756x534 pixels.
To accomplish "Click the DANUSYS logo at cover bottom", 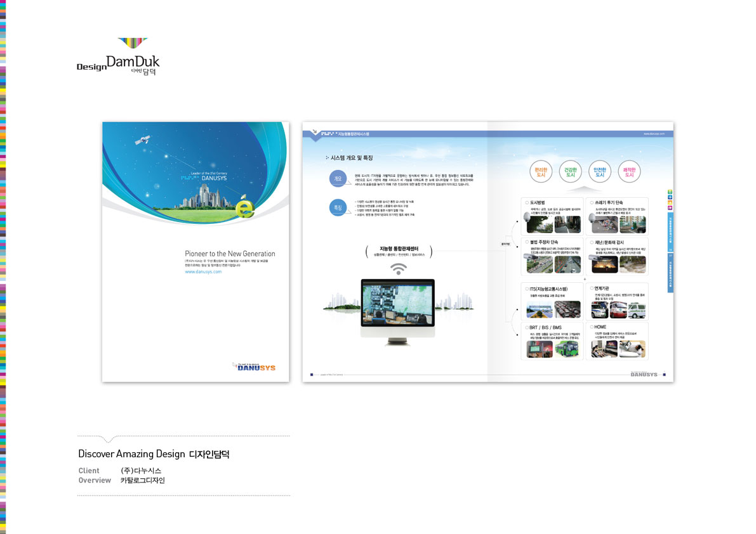I will [254, 367].
